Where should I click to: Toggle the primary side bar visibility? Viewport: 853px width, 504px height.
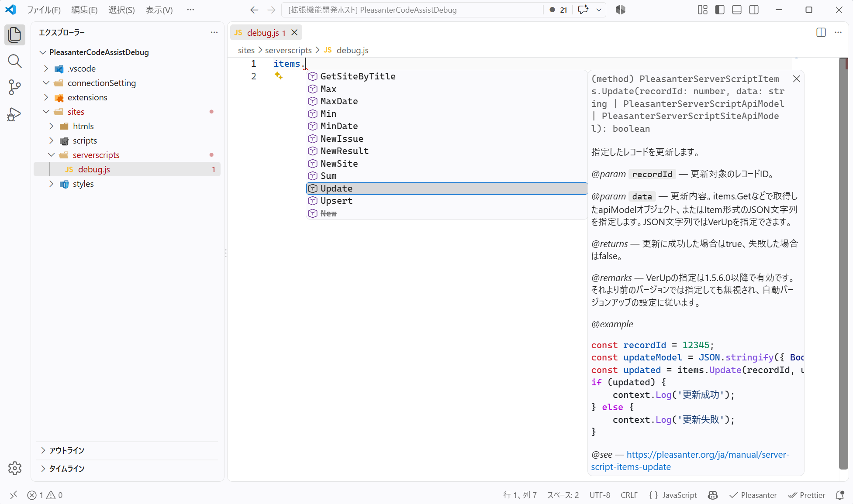[720, 10]
